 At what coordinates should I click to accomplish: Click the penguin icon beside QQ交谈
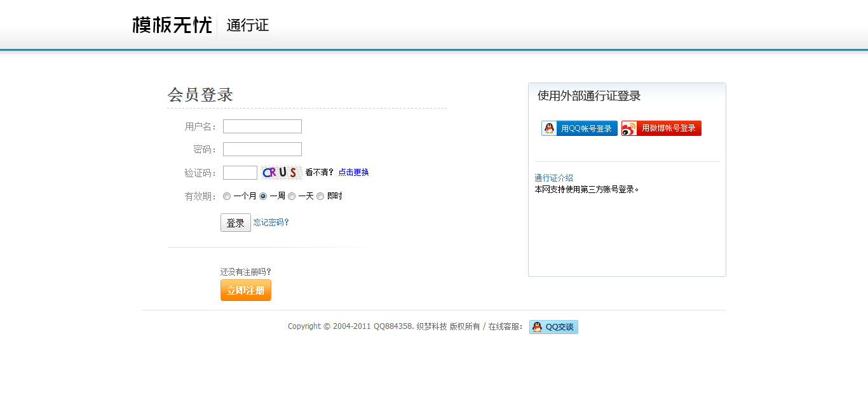pyautogui.click(x=538, y=327)
